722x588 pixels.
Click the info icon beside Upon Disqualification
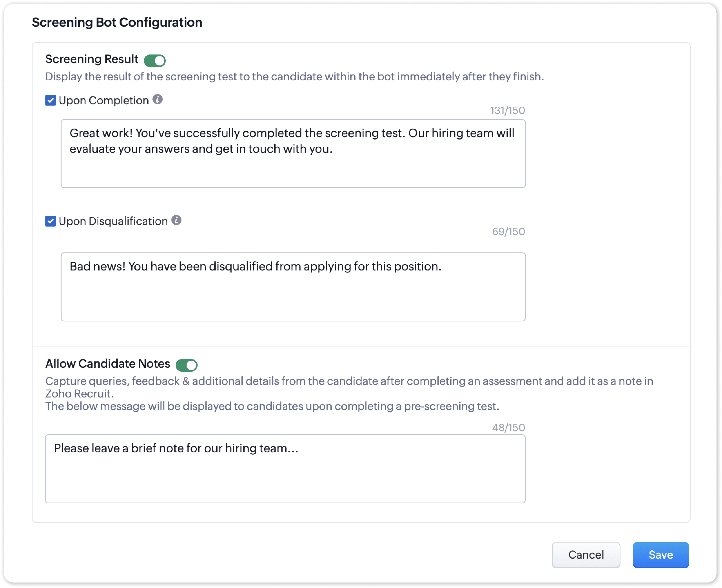pyautogui.click(x=176, y=220)
